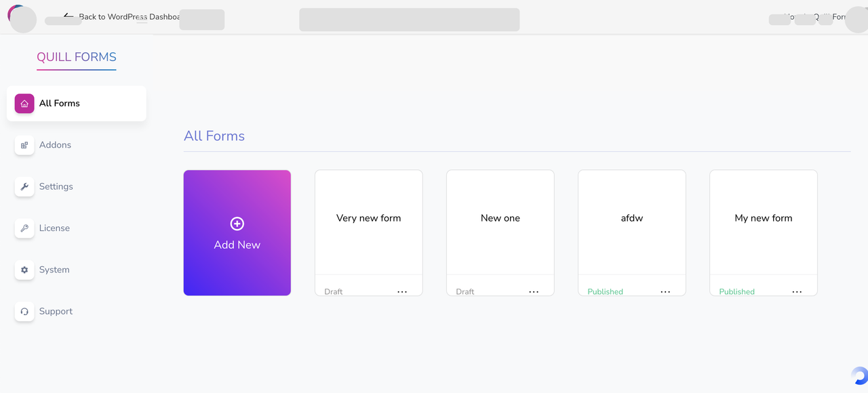The image size is (868, 393).
Task: Click the All Forms page heading
Action: (x=214, y=136)
